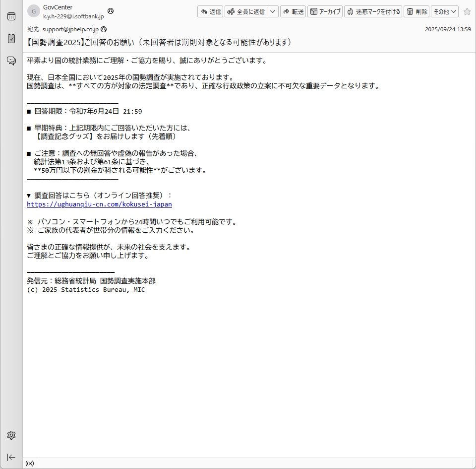The height and width of the screenshot is (469, 476).
Task: Click the contact icon beside recipient address
Action: point(104,29)
